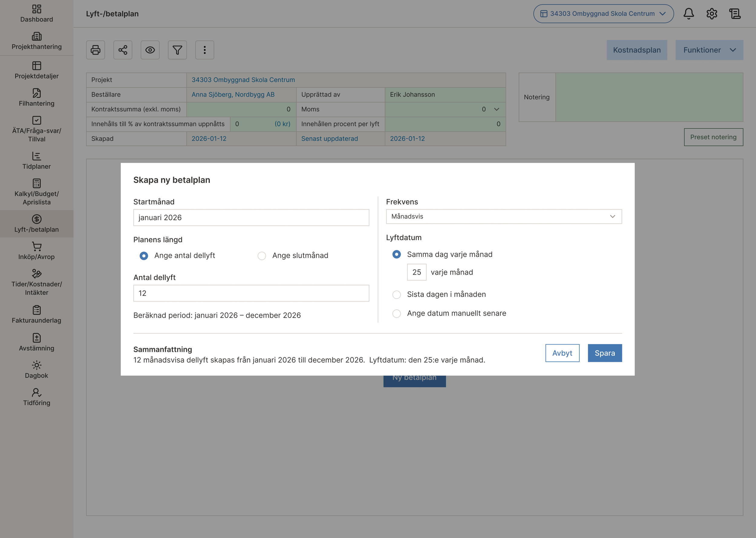The width and height of the screenshot is (756, 538).
Task: Click the Spara button
Action: pyautogui.click(x=605, y=353)
